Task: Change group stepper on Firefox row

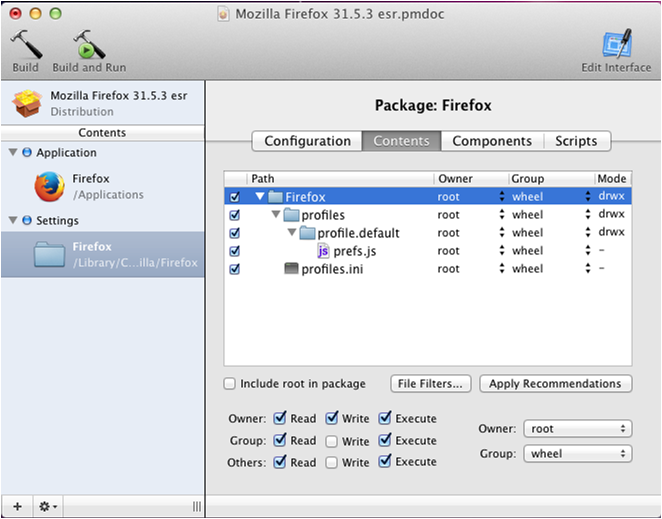Action: coord(588,196)
